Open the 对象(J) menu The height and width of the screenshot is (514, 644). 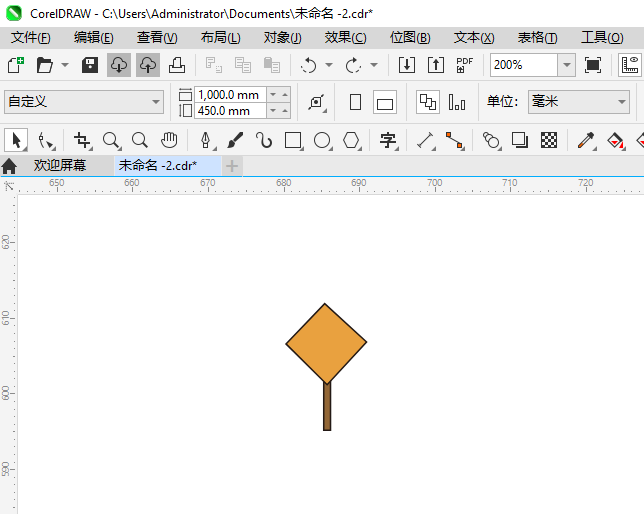pyautogui.click(x=283, y=38)
